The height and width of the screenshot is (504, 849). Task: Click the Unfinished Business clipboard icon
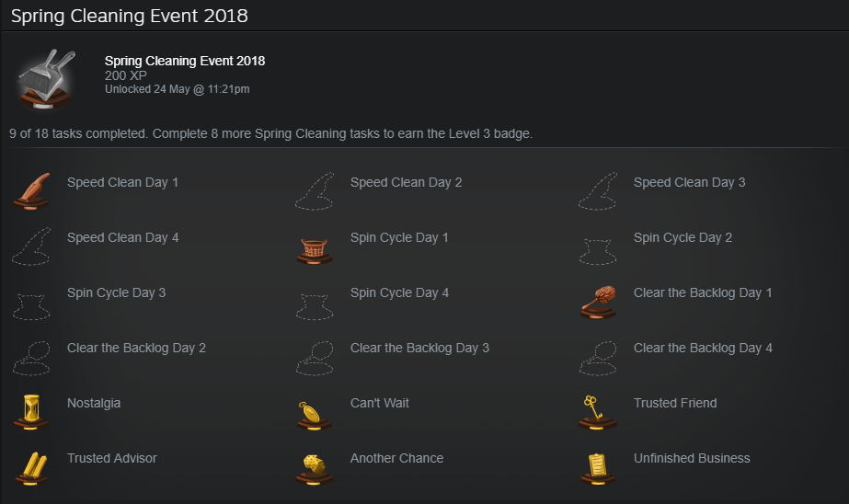coord(598,468)
